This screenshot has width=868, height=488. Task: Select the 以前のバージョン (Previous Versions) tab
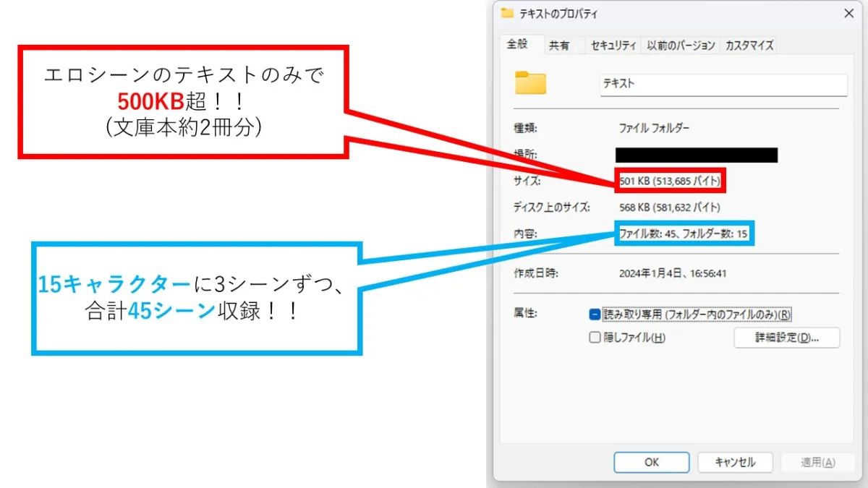(x=680, y=45)
